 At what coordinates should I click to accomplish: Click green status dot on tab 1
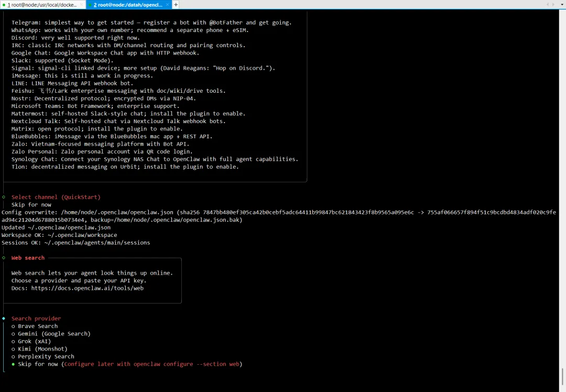(4, 5)
